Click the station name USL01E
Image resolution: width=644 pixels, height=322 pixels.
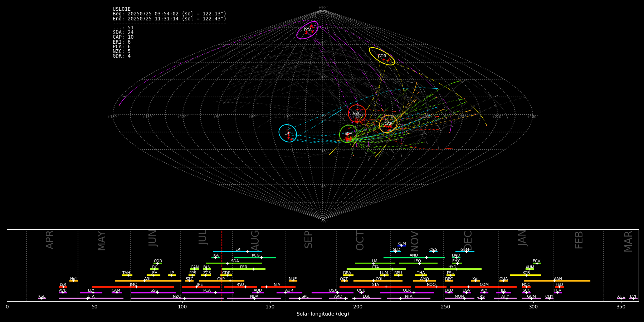[122, 9]
